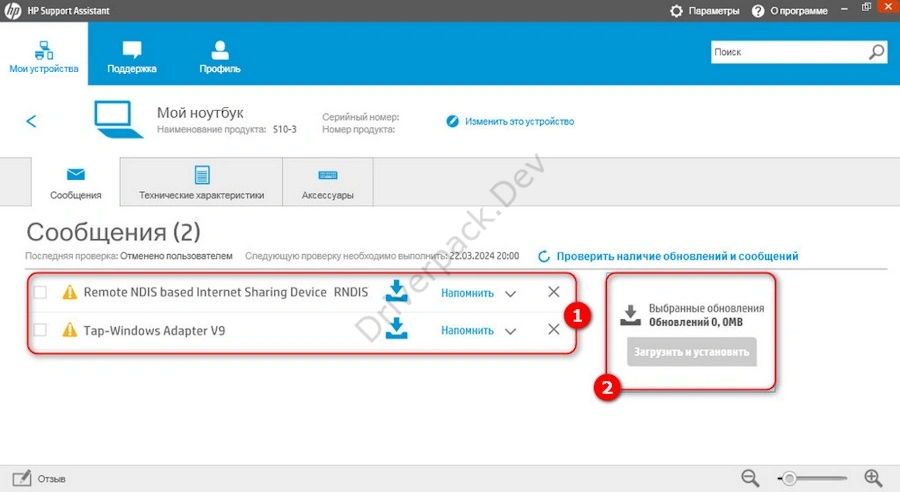Screen dimensions: 900x492
Task: Select the Сообщения tab
Action: [75, 183]
